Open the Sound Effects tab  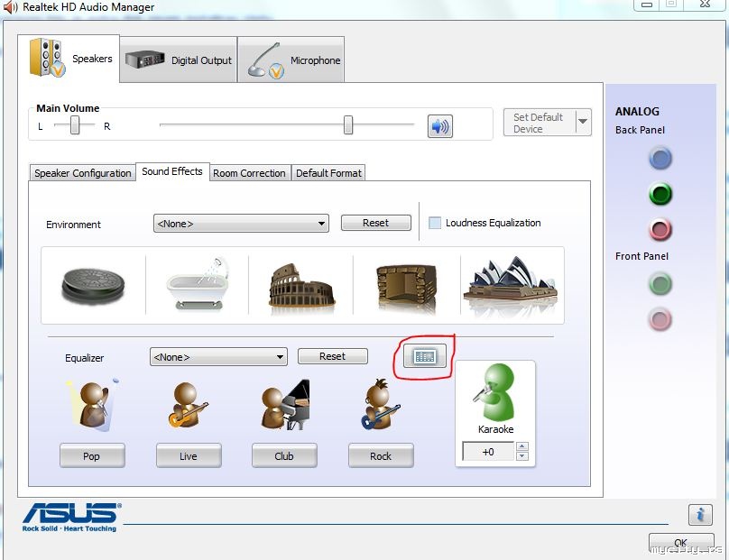172,171
